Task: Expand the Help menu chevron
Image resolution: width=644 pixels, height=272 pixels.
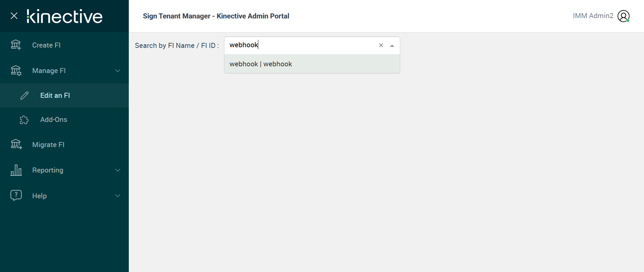Action: (x=118, y=196)
